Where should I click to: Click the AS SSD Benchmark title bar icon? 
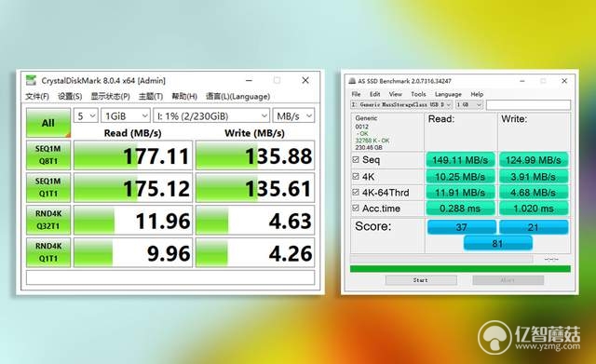[x=352, y=81]
